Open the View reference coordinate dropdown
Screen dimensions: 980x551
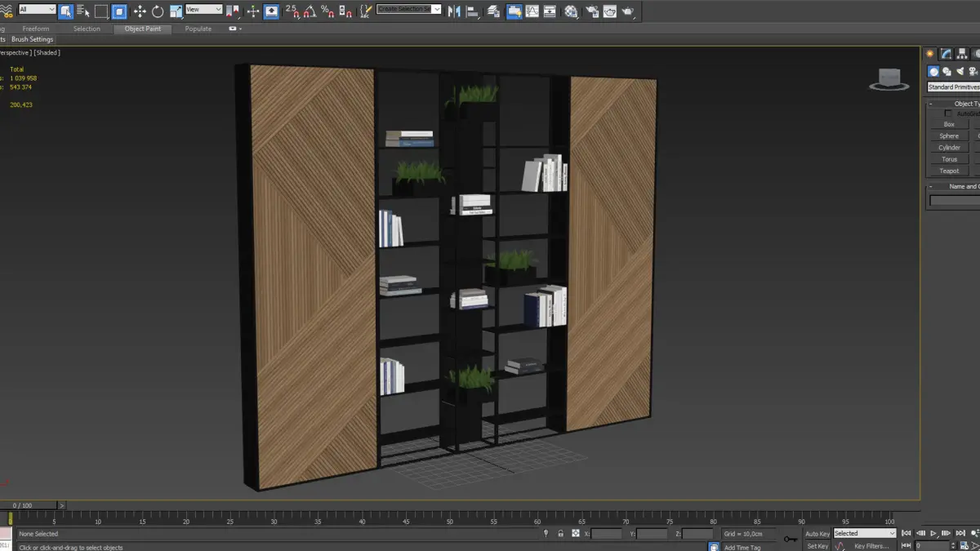pyautogui.click(x=203, y=10)
